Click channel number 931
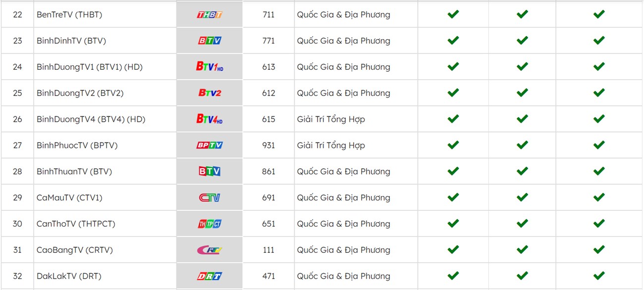 268,145
